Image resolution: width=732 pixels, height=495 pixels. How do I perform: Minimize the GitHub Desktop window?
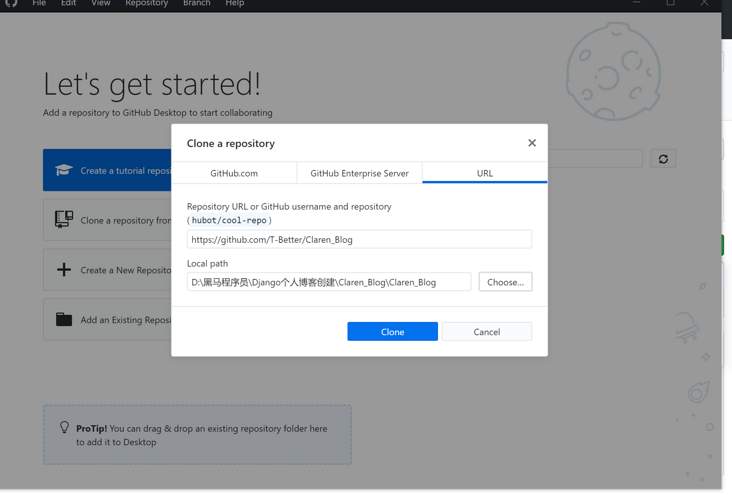(636, 3)
